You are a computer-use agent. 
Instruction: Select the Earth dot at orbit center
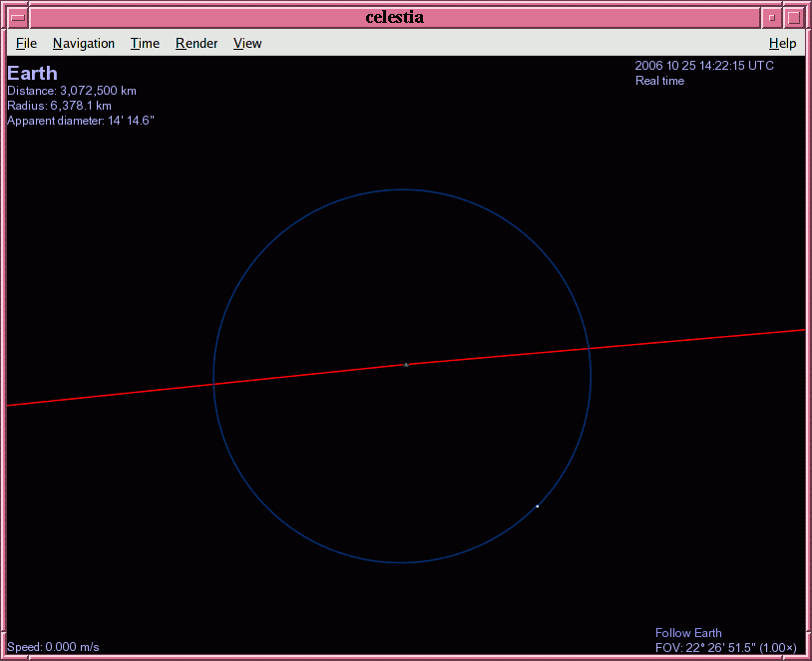point(406,365)
